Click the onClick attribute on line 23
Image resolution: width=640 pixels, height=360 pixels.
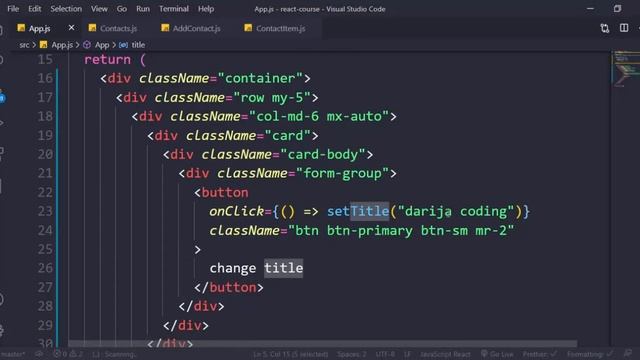click(237, 211)
